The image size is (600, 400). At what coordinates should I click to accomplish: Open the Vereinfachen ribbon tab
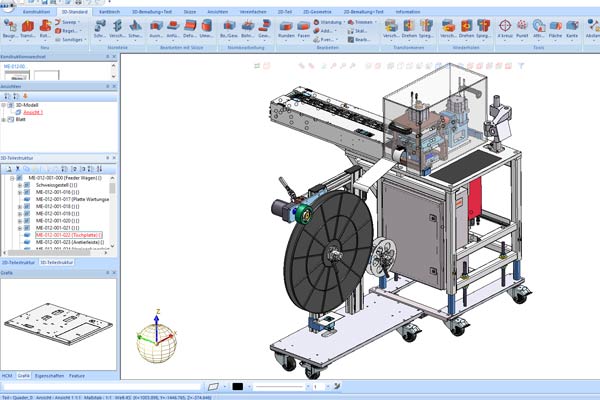[253, 12]
